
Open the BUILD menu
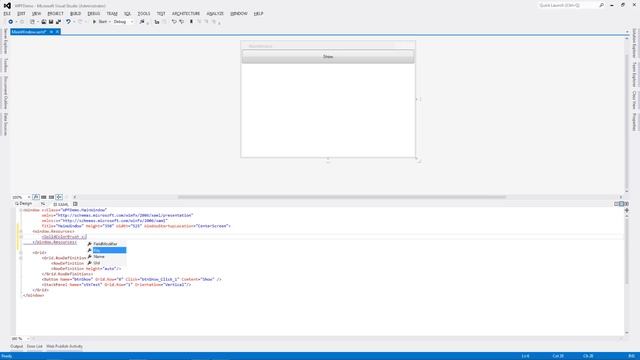[76, 13]
